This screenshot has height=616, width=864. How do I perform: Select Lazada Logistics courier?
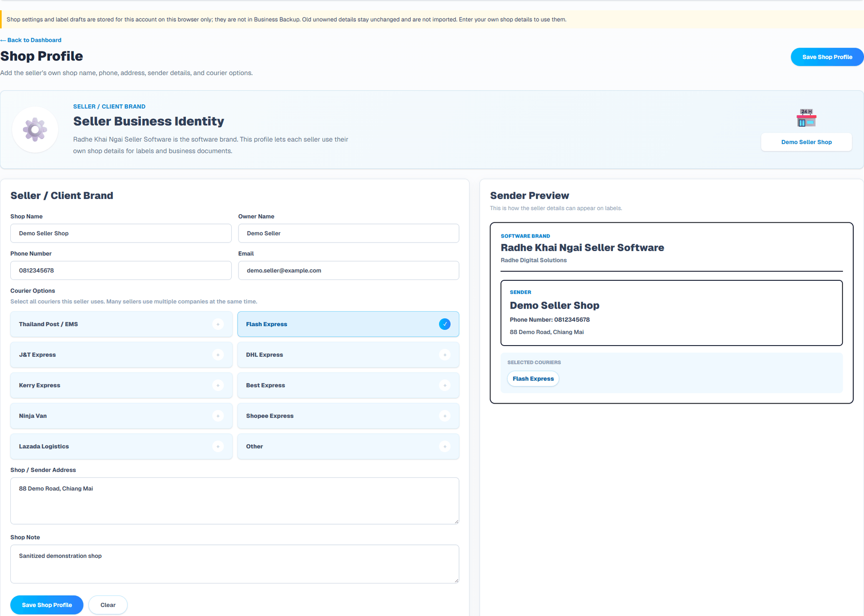121,446
